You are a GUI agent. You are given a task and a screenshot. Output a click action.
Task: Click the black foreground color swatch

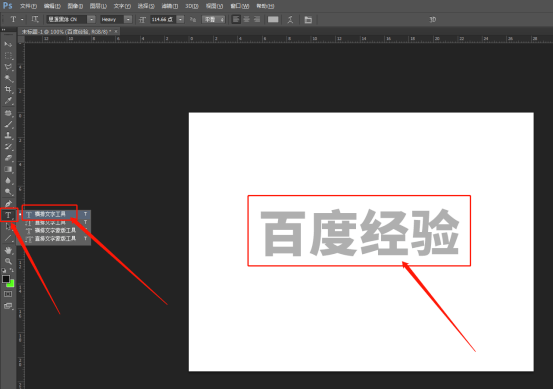coord(6,279)
